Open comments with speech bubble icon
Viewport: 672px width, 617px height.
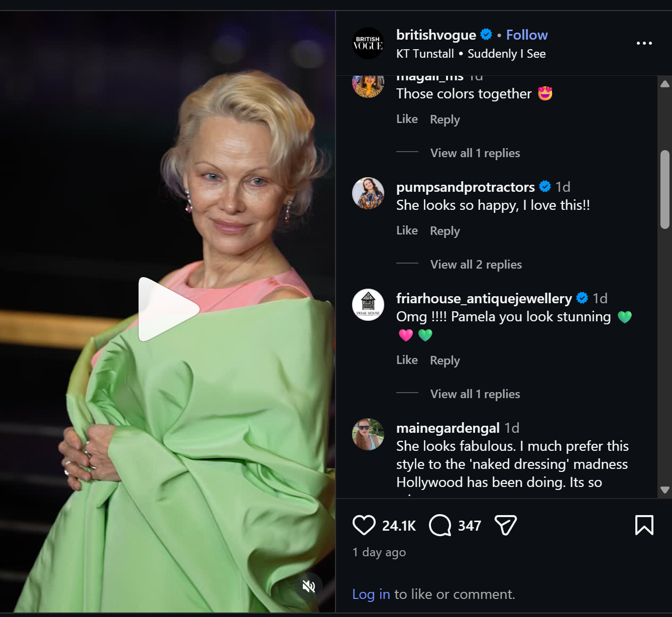pos(440,525)
